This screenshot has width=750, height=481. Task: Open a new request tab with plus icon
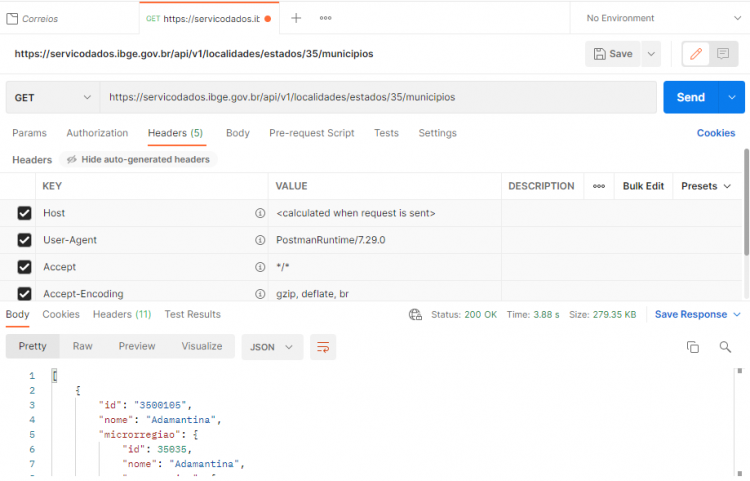[x=296, y=18]
